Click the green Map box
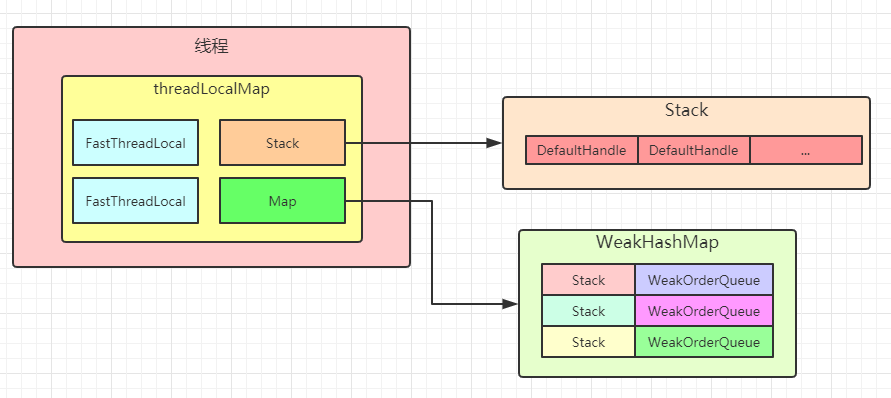This screenshot has width=891, height=398. (282, 201)
